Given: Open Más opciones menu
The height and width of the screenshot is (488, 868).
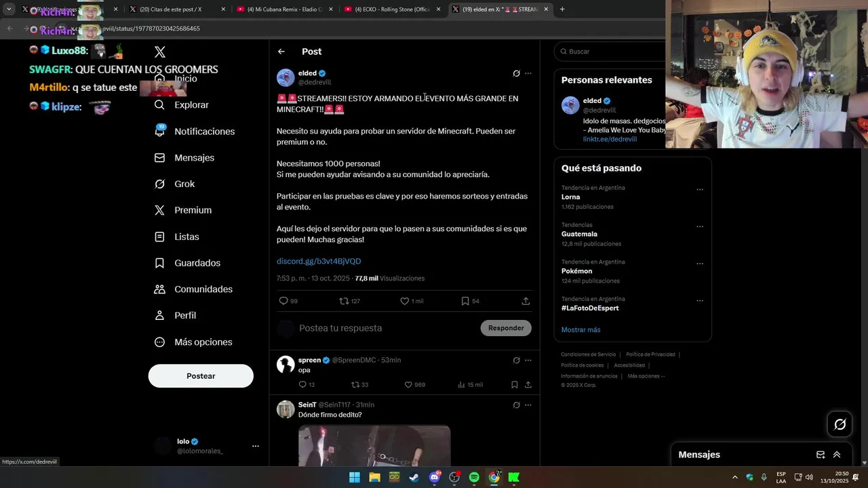Looking at the screenshot, I should [193, 342].
